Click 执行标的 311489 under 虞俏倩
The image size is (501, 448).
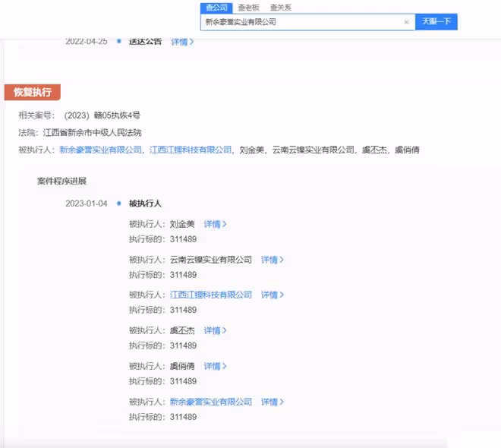(162, 381)
